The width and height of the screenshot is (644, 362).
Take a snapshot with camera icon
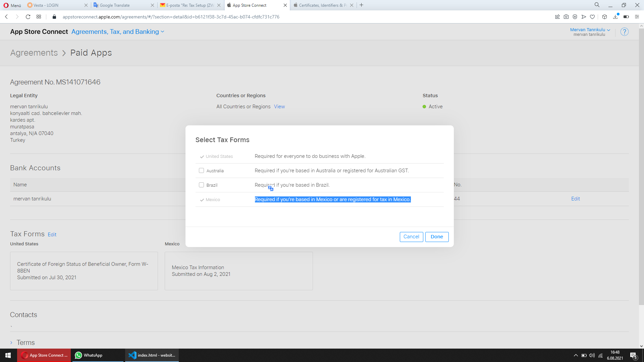pyautogui.click(x=566, y=17)
